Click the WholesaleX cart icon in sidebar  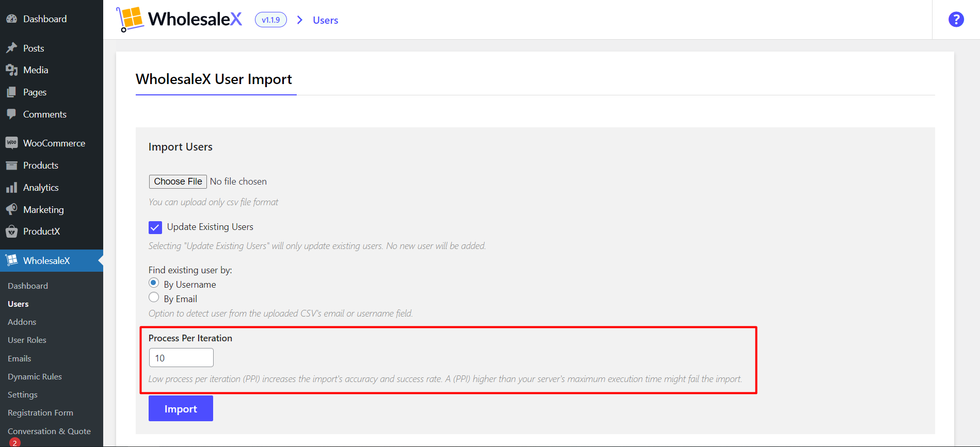coord(11,260)
